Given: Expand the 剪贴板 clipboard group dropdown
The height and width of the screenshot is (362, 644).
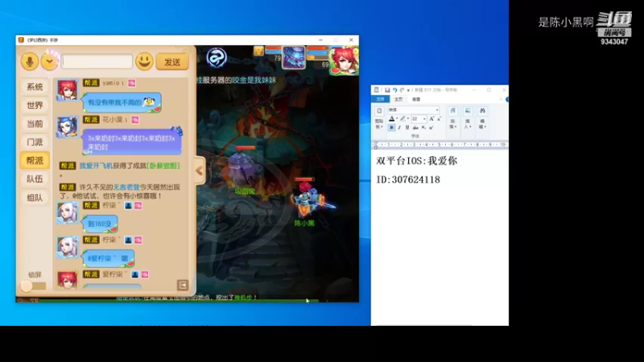Looking at the screenshot, I should (379, 124).
